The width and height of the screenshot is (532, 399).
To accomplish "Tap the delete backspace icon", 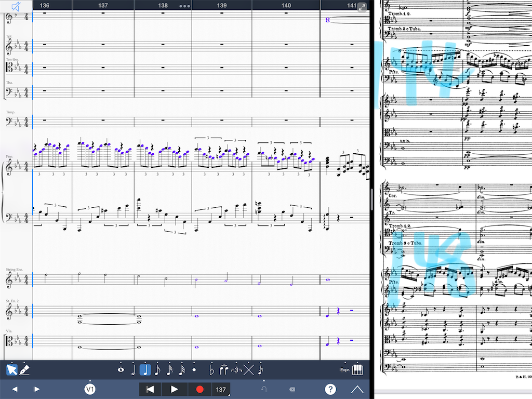I will pos(292,389).
